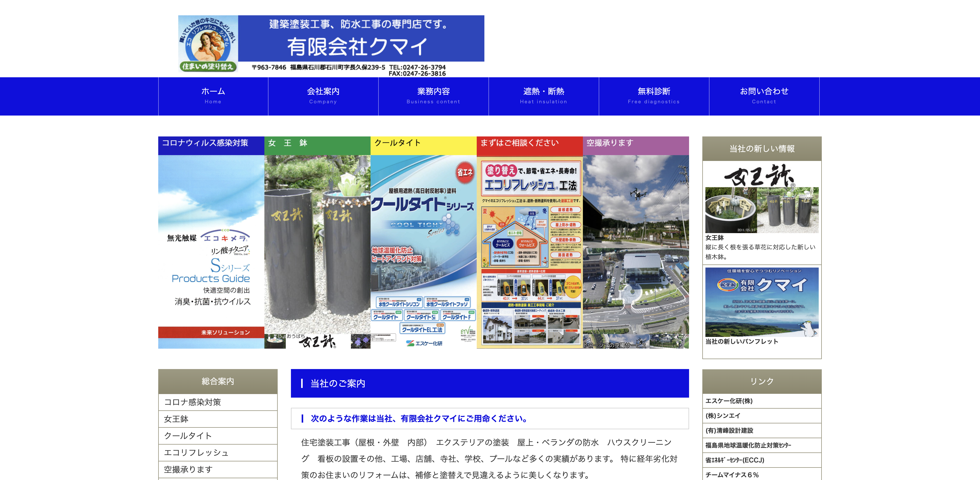Open 当社の新しいパンフレット link
980x480 pixels.
point(741,341)
